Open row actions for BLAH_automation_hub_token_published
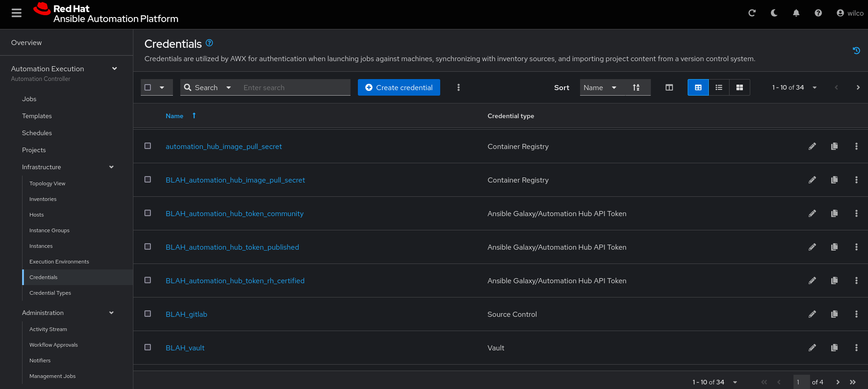868x389 pixels. pyautogui.click(x=857, y=247)
